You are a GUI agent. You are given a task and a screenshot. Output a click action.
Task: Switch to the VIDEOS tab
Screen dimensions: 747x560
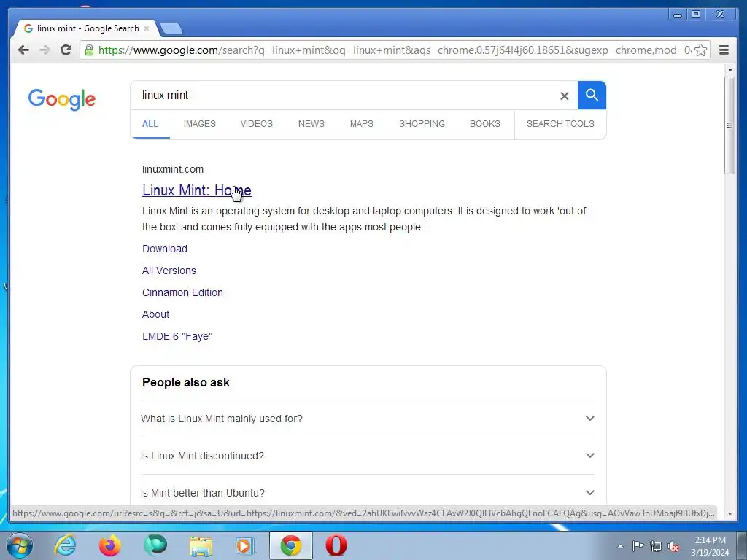click(x=256, y=124)
